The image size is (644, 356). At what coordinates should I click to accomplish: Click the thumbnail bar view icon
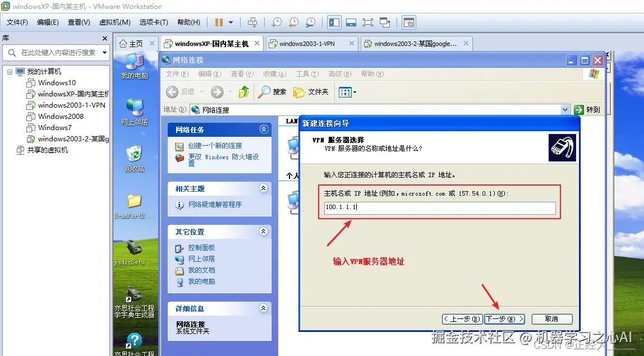point(351,22)
